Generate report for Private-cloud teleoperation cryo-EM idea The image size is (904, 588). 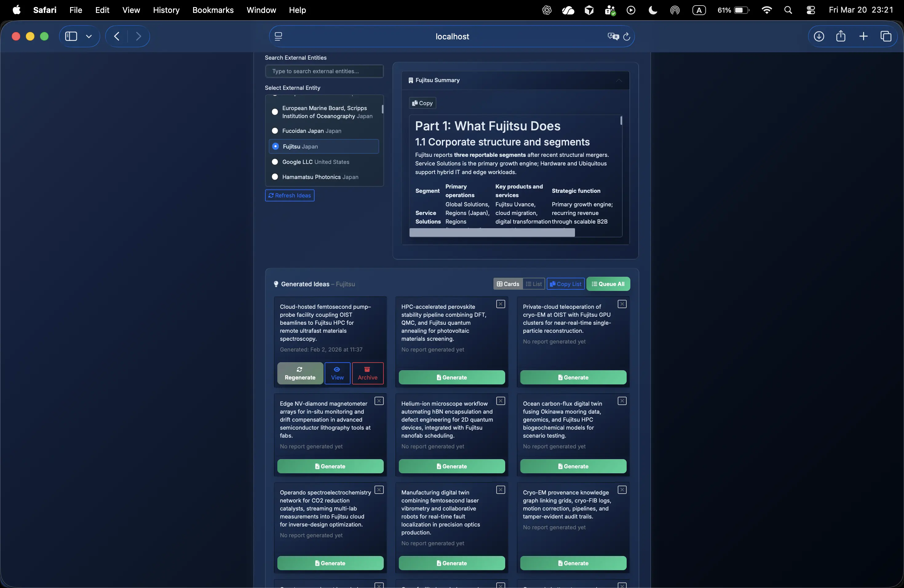573,377
